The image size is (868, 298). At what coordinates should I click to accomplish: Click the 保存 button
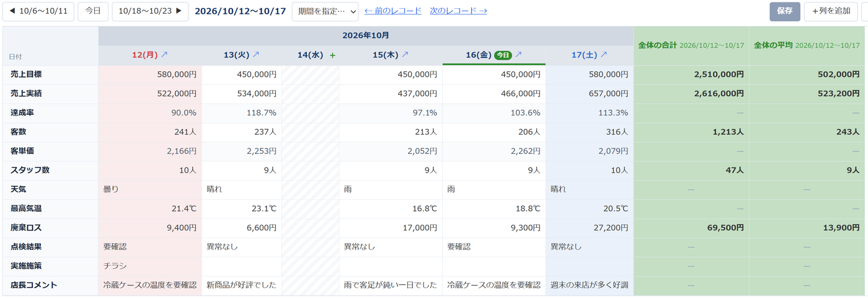click(785, 11)
